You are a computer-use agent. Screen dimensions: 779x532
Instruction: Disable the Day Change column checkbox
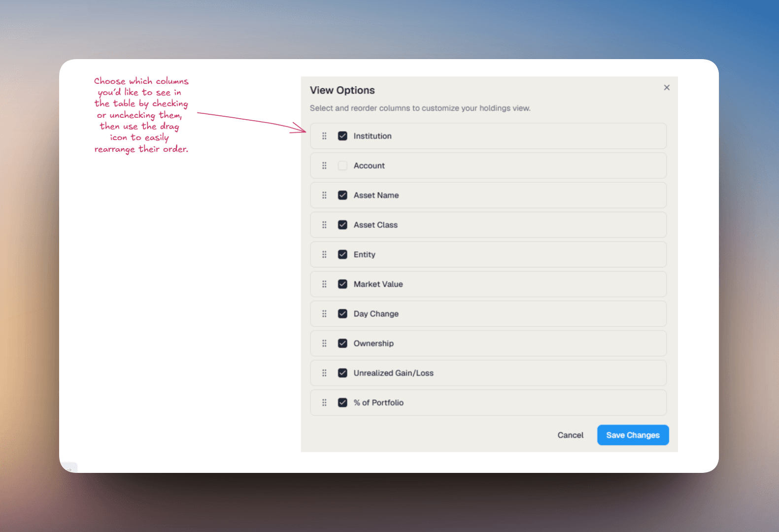pos(342,314)
